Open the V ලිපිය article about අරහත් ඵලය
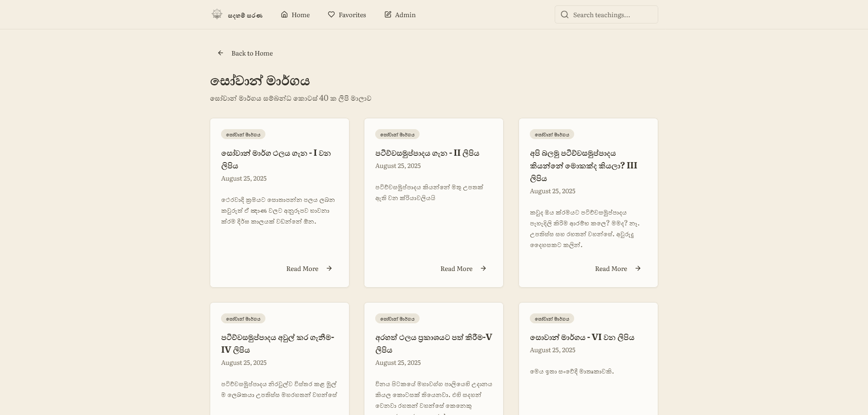 (433, 343)
